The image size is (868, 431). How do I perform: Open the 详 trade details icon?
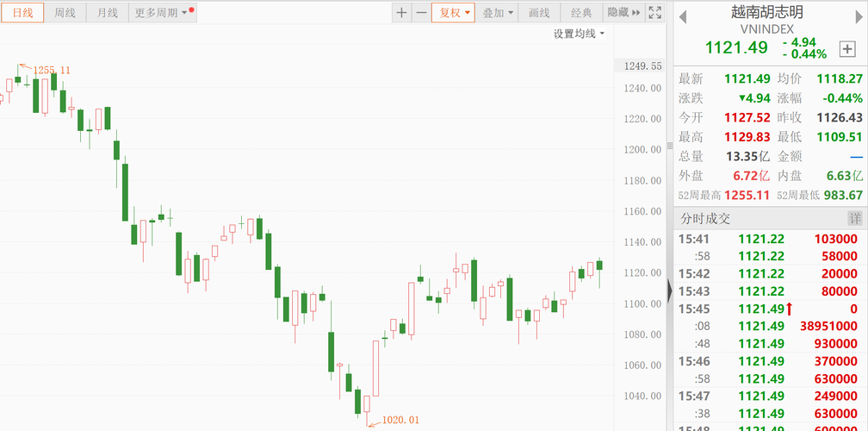tap(855, 218)
